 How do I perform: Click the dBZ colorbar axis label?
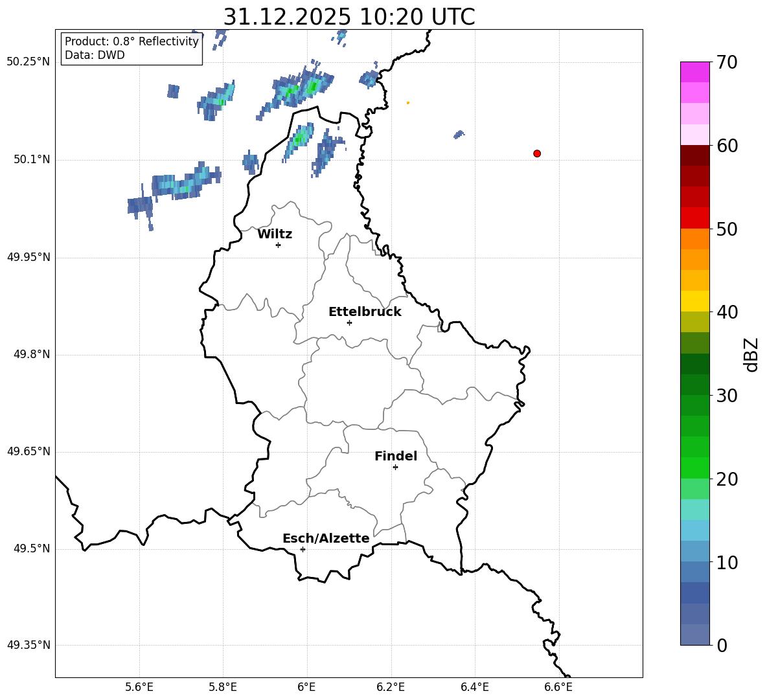(752, 354)
